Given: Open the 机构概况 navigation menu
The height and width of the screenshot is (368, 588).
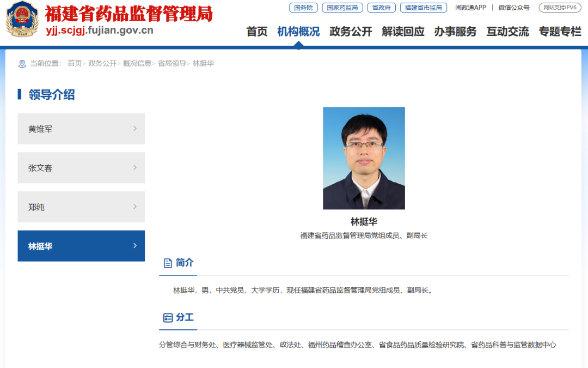Looking at the screenshot, I should (298, 32).
